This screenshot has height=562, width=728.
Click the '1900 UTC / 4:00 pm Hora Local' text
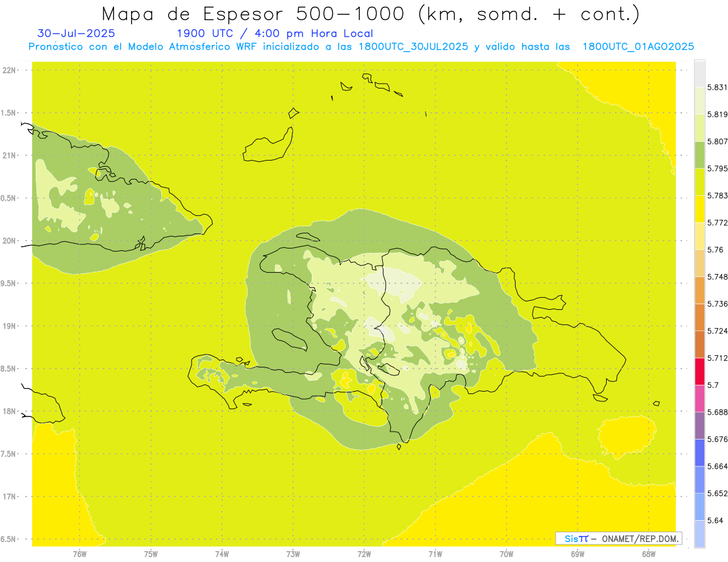click(x=274, y=34)
